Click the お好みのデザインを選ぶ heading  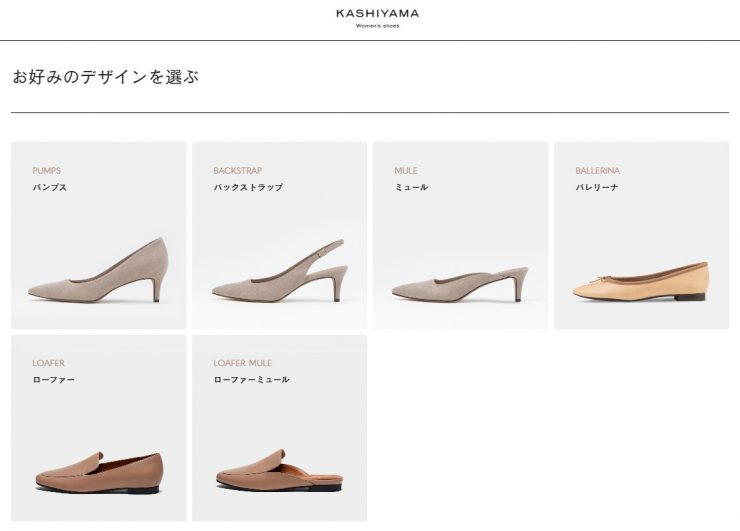coord(105,77)
